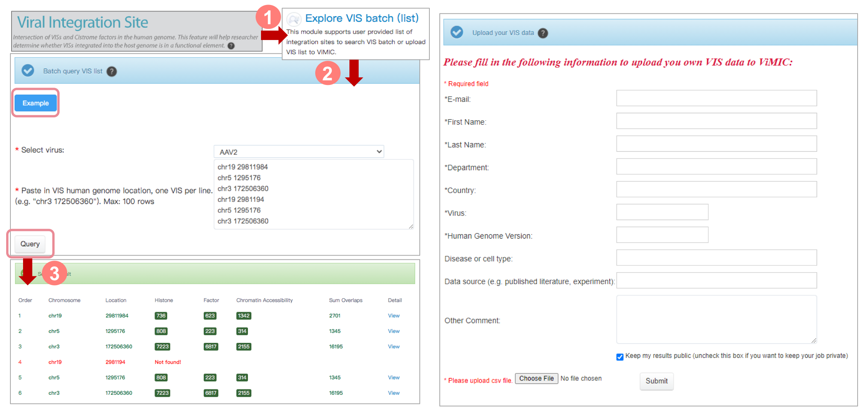
Task: Click the E-mail input field
Action: pos(716,98)
